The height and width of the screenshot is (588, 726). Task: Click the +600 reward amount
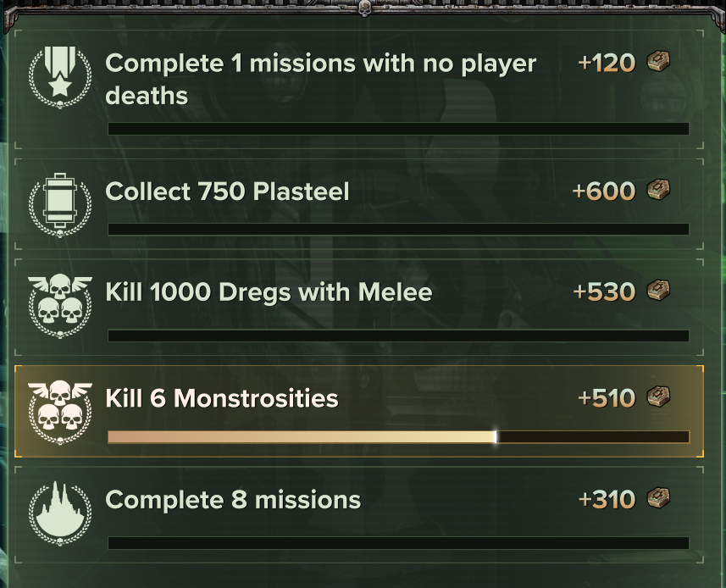coord(603,191)
